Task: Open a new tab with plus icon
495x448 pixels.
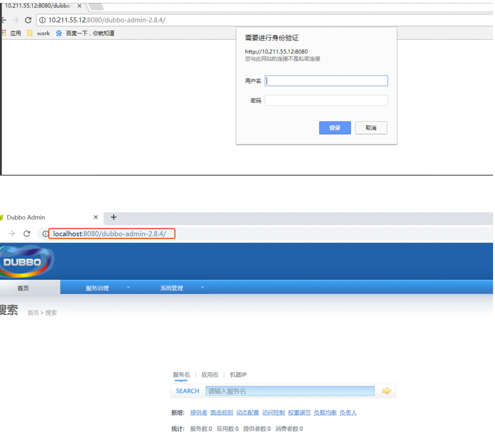Action: coord(113,217)
